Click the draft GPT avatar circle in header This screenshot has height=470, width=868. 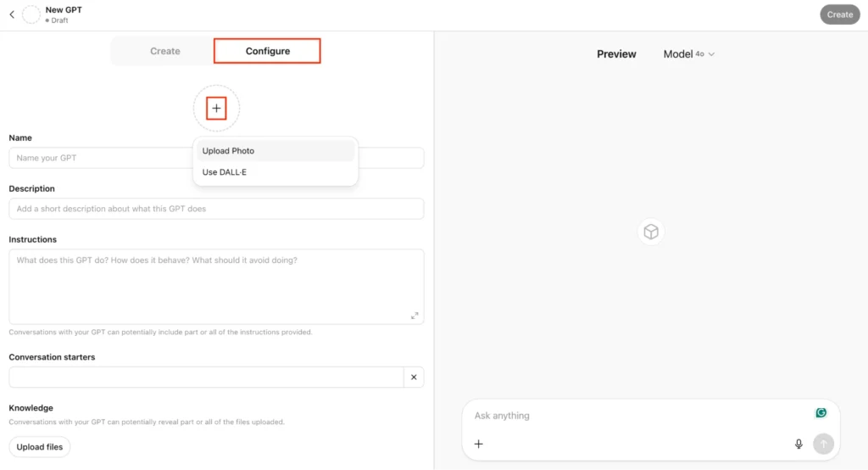pos(31,14)
